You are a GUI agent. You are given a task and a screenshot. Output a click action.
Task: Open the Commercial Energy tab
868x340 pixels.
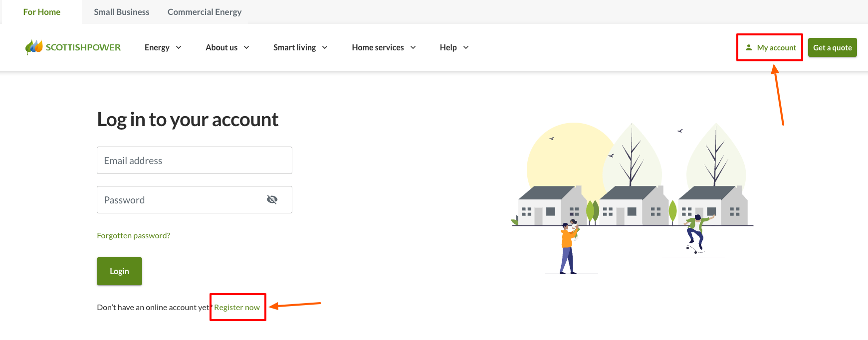point(205,12)
